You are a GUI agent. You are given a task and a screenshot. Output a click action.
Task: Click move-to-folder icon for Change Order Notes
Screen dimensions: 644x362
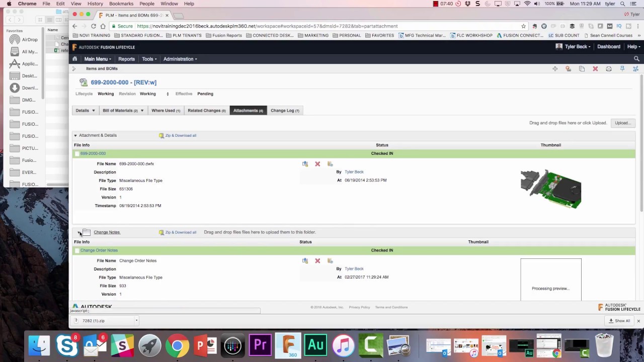(330, 261)
